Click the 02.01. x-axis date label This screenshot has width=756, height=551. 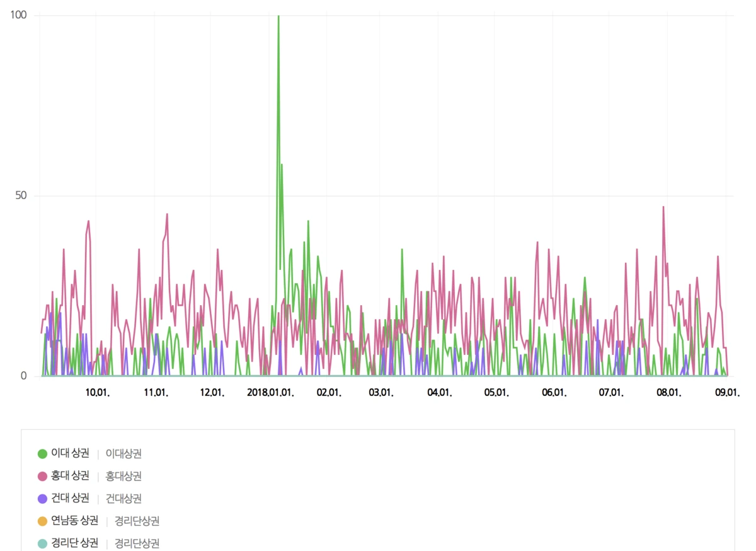[329, 392]
